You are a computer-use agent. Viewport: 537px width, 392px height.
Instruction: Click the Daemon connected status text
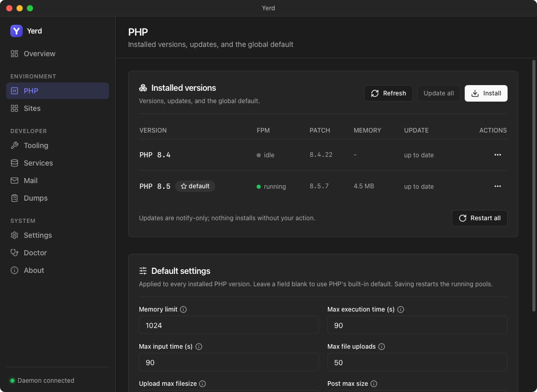pyautogui.click(x=46, y=381)
